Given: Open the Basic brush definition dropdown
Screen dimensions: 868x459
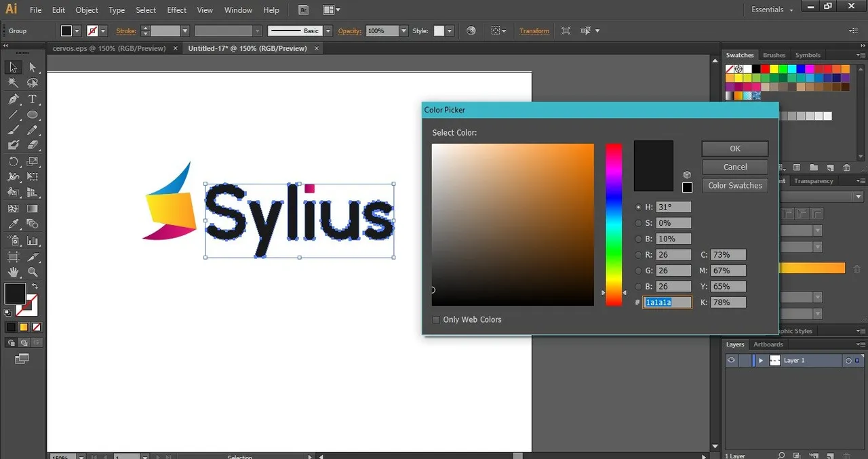Looking at the screenshot, I should click(328, 31).
